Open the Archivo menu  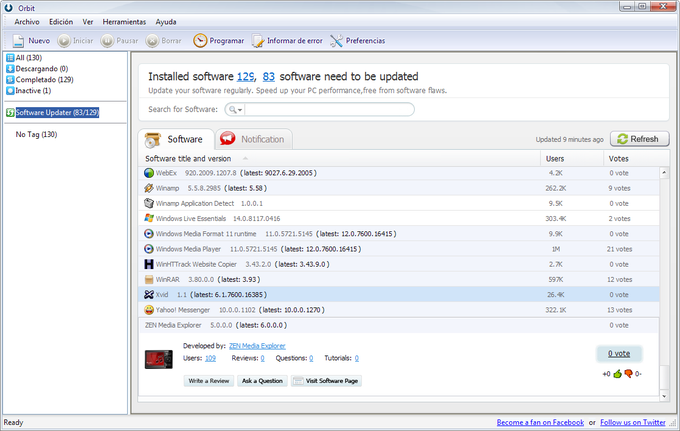[x=27, y=22]
